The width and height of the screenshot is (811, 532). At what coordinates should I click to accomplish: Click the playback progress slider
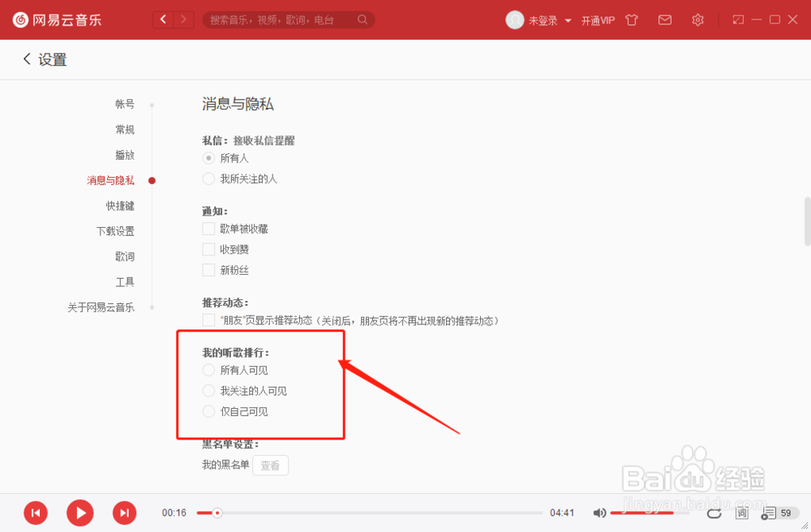(369, 513)
